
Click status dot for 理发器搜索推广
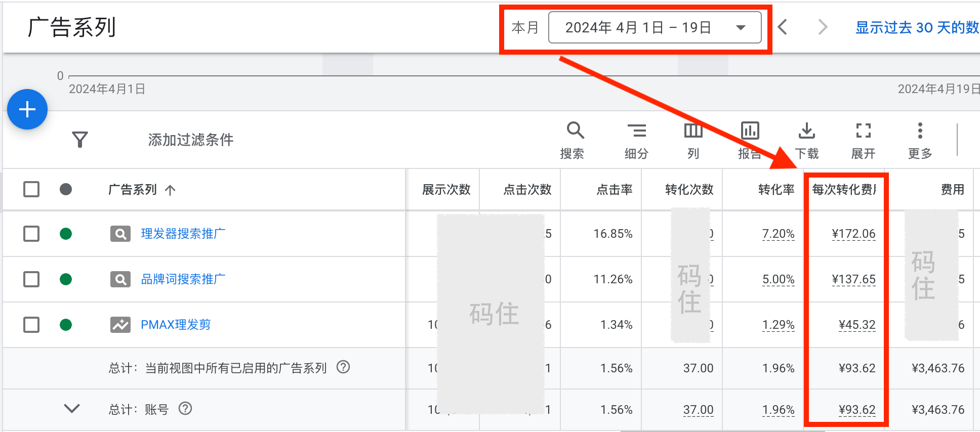[66, 234]
